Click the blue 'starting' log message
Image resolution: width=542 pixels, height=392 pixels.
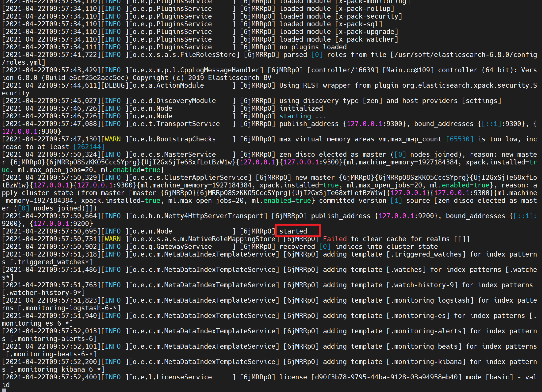pyautogui.click(x=295, y=116)
